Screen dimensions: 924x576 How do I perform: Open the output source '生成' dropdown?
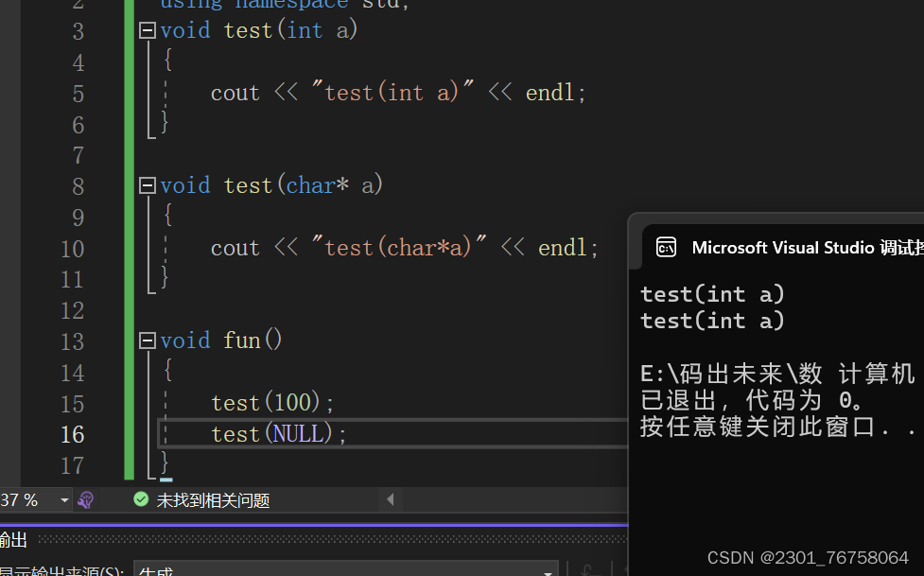pos(346,570)
